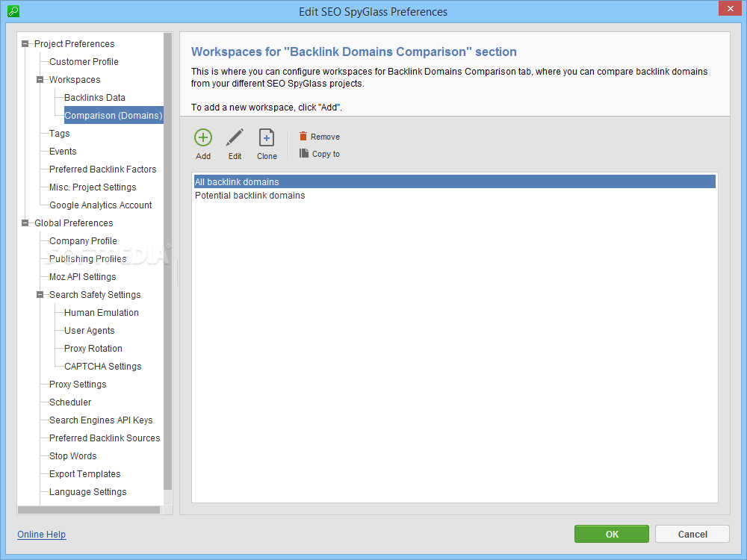Image resolution: width=747 pixels, height=560 pixels.
Task: Select Customer Profile in the tree
Action: coord(84,62)
